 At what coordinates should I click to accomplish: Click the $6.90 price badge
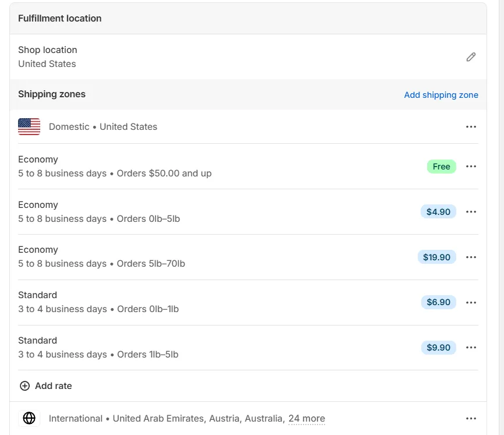coord(438,302)
